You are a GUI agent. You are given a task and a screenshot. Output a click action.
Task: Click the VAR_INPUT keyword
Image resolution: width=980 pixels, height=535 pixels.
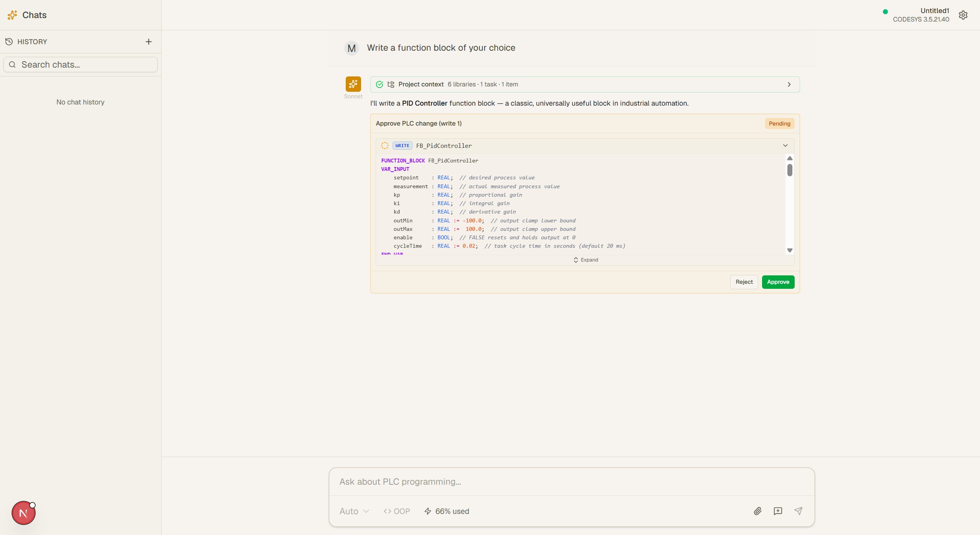pyautogui.click(x=395, y=169)
